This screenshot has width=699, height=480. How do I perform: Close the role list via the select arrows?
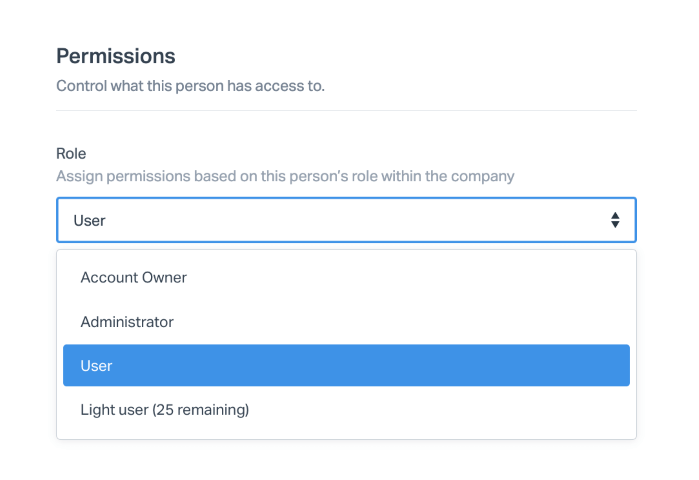coord(615,220)
